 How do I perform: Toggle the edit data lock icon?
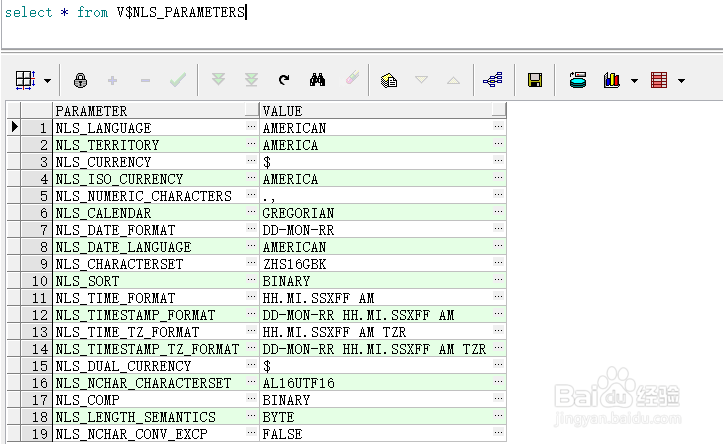[80, 80]
